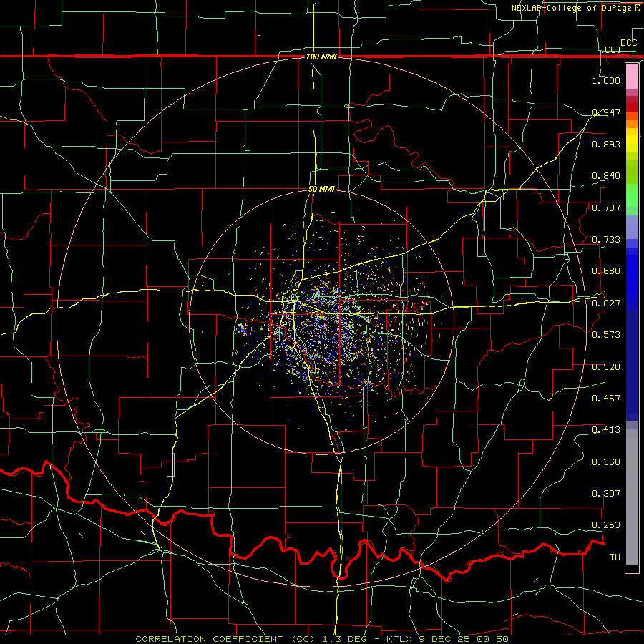
Task: Click the gray segment of the color bar
Action: (x=632, y=497)
